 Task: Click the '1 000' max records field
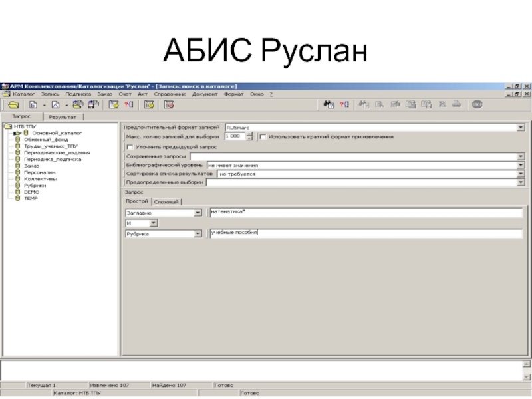click(x=235, y=136)
